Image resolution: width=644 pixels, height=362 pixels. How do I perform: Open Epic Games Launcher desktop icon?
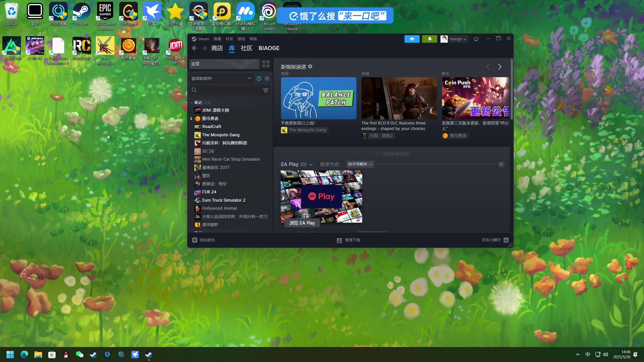coord(105,16)
